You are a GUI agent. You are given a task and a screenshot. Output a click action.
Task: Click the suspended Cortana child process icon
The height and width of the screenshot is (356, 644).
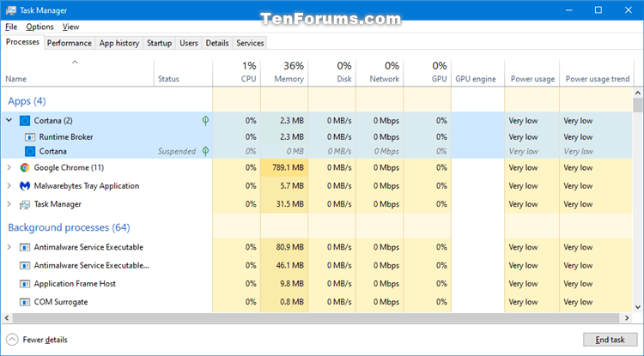(x=30, y=151)
